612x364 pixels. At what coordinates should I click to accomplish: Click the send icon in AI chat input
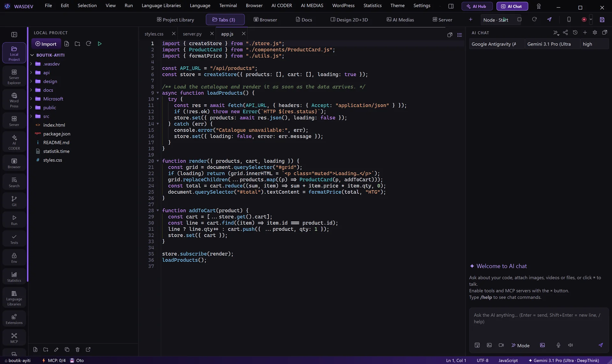coord(601,345)
